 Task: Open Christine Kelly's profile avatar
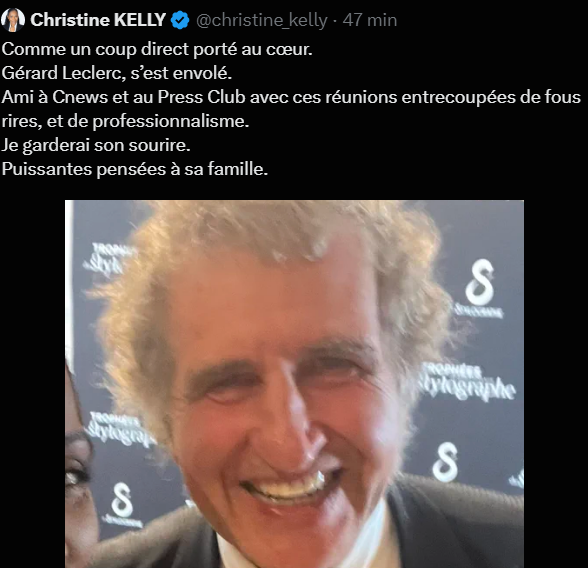[x=13, y=20]
